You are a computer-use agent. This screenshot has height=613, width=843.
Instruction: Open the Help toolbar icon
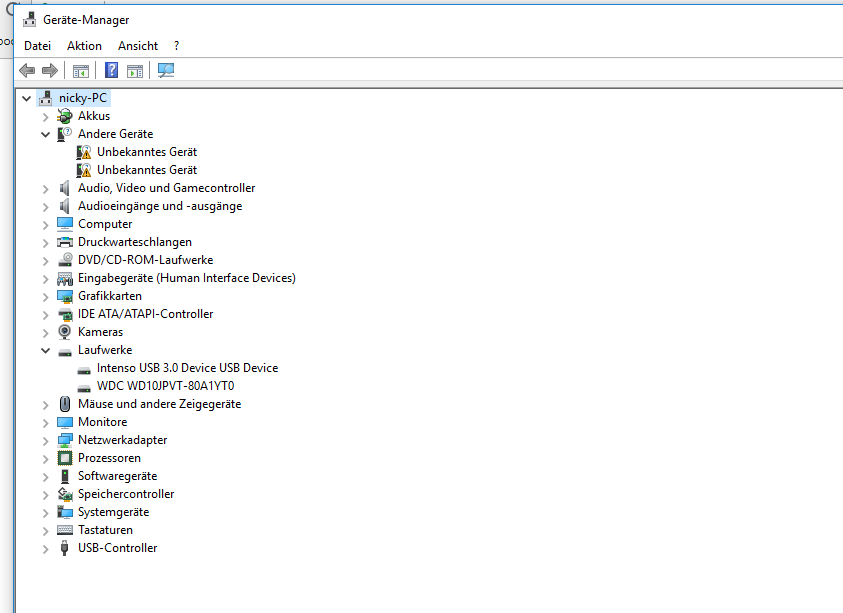tap(111, 70)
